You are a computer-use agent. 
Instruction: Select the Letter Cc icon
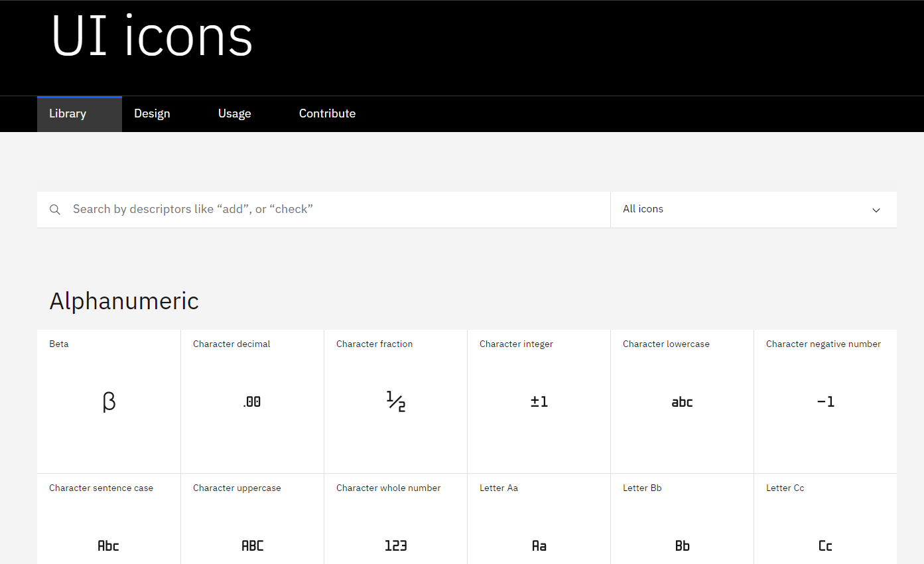(x=825, y=545)
